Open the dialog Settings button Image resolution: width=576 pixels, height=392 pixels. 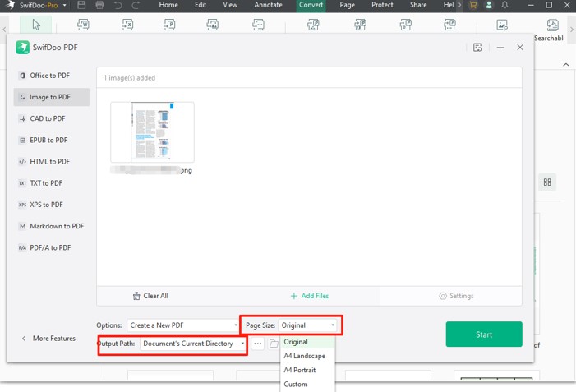pos(456,296)
